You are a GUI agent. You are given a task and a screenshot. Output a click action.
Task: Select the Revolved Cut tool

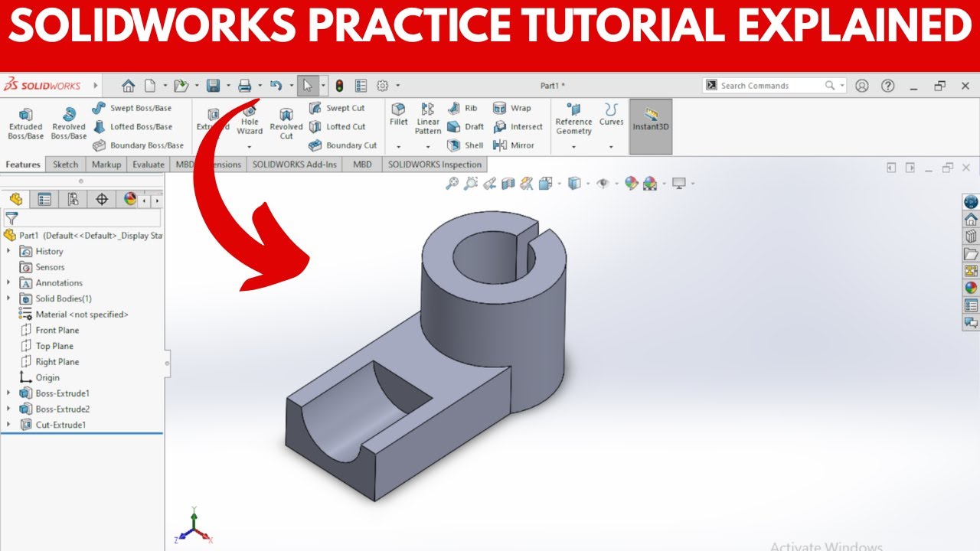pos(286,124)
